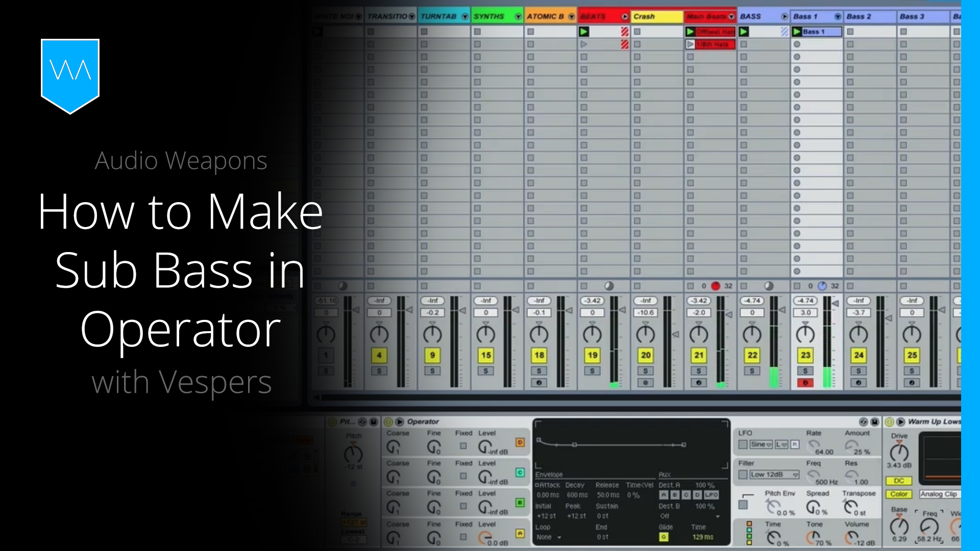Toggle the Fixed checkbox for oscillator D

click(463, 446)
